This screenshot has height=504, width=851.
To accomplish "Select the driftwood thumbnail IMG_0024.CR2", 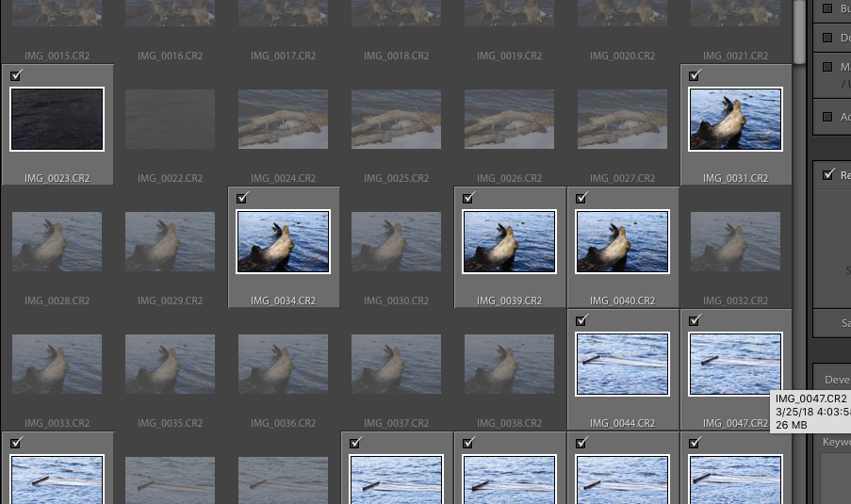I will 283,119.
